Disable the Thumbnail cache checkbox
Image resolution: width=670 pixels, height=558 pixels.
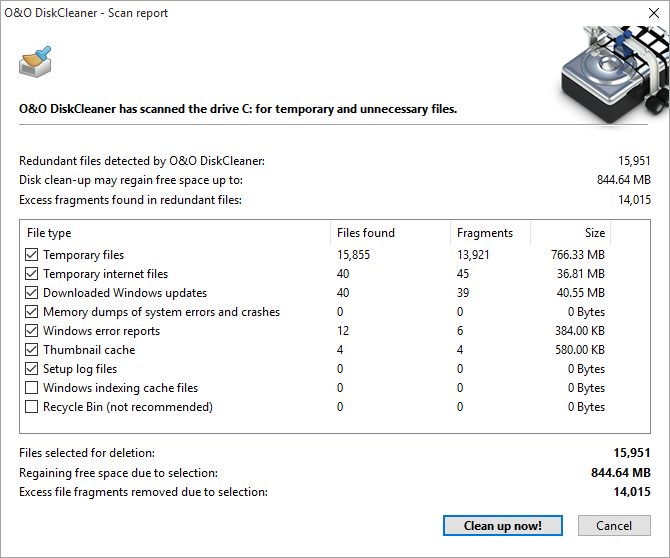(x=31, y=349)
